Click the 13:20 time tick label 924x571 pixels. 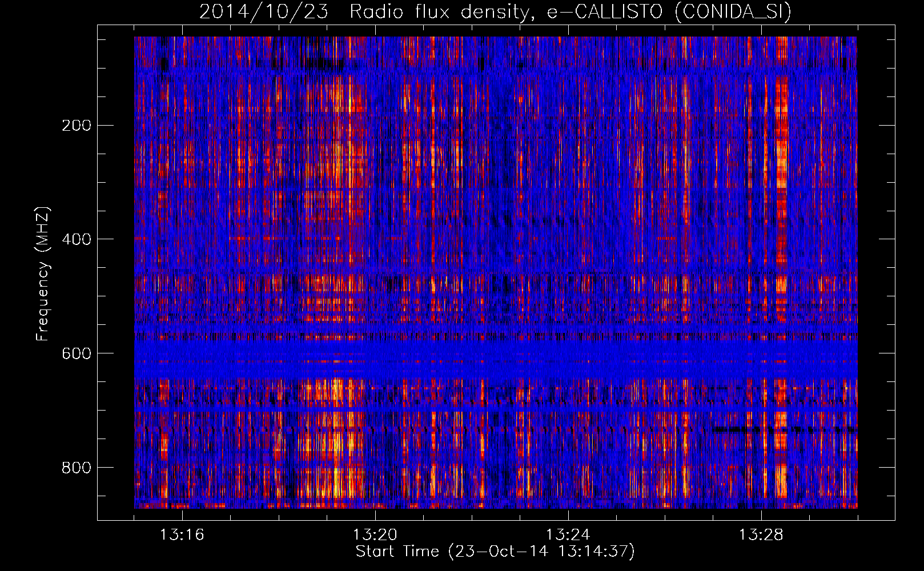tap(375, 535)
